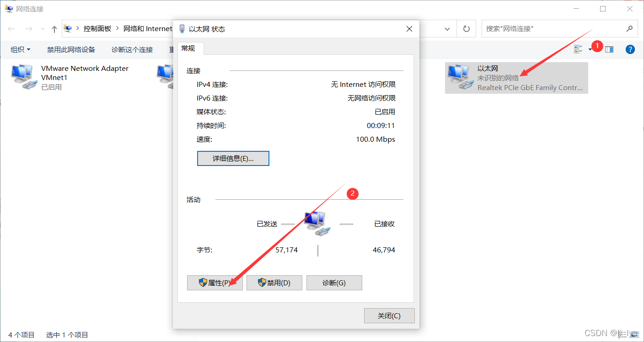The image size is (644, 342).
Task: Click the 未识别的网络 status text
Action: [498, 78]
